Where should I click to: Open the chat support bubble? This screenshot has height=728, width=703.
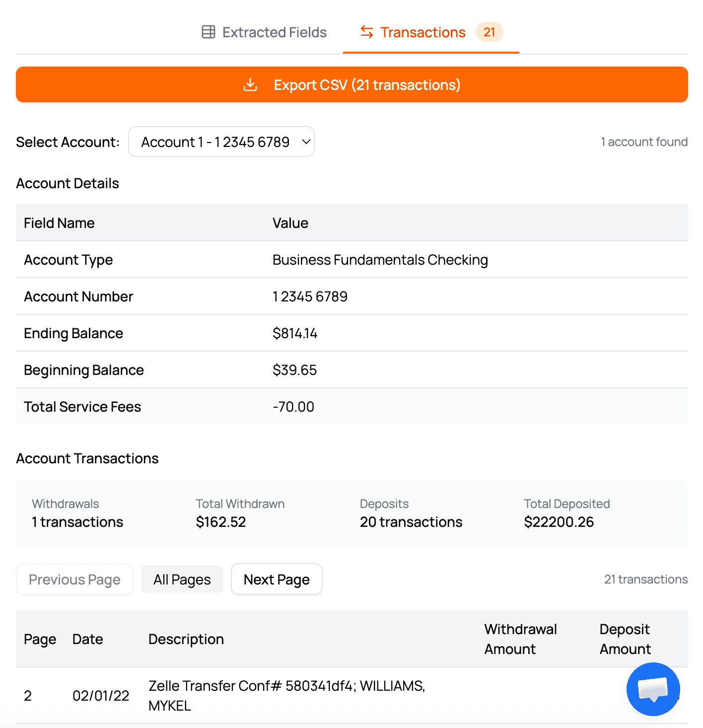[653, 690]
